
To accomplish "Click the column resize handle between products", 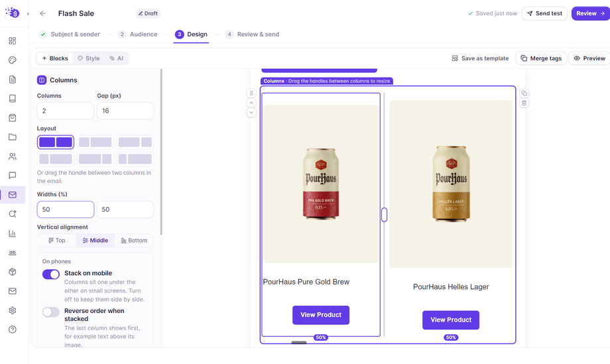I will point(385,215).
